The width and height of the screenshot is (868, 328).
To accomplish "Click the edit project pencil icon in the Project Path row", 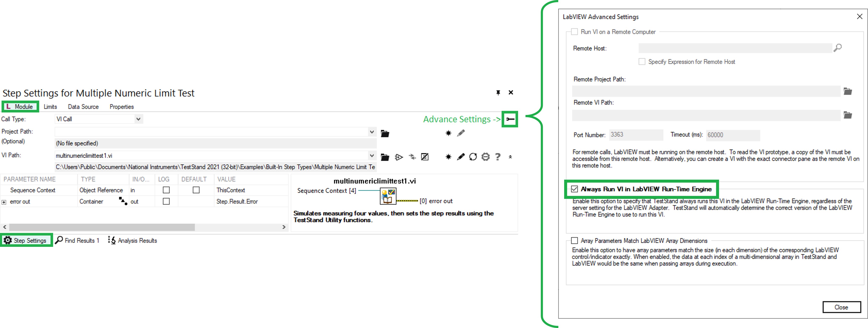I will pos(461,133).
